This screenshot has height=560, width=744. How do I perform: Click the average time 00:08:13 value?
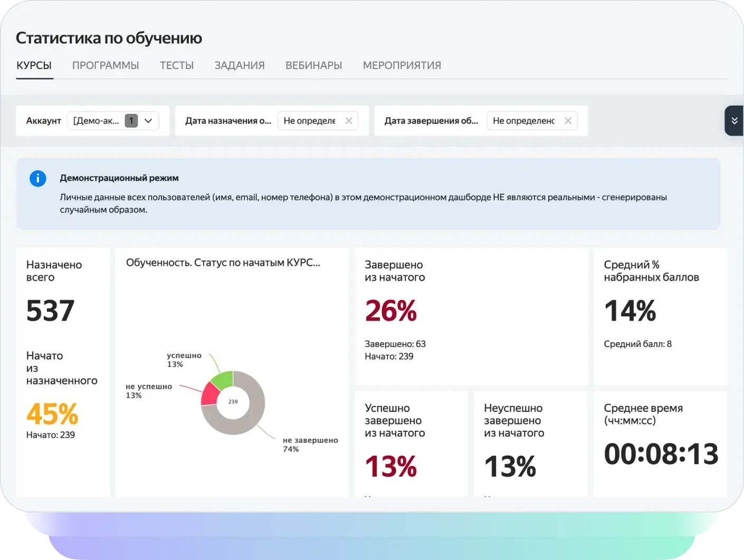[x=661, y=454]
